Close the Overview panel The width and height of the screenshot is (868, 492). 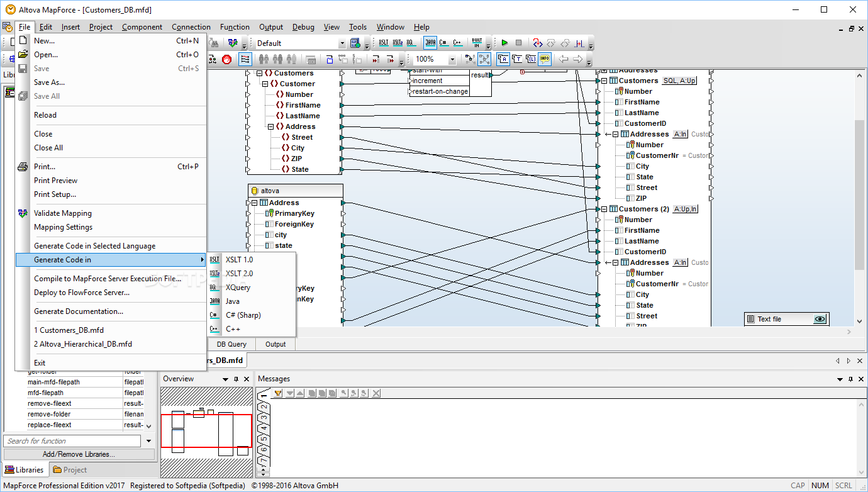(x=246, y=379)
